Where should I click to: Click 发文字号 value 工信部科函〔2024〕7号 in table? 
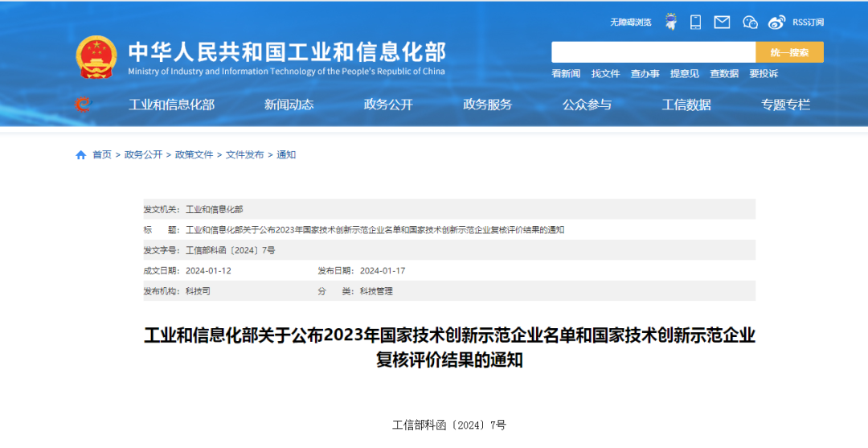(x=231, y=250)
